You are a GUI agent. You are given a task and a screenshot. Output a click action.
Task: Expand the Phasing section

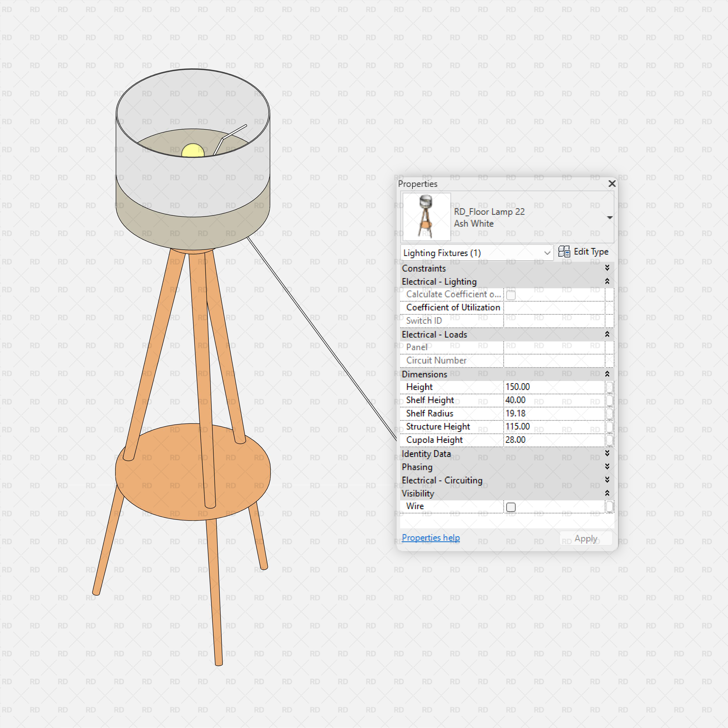(607, 467)
